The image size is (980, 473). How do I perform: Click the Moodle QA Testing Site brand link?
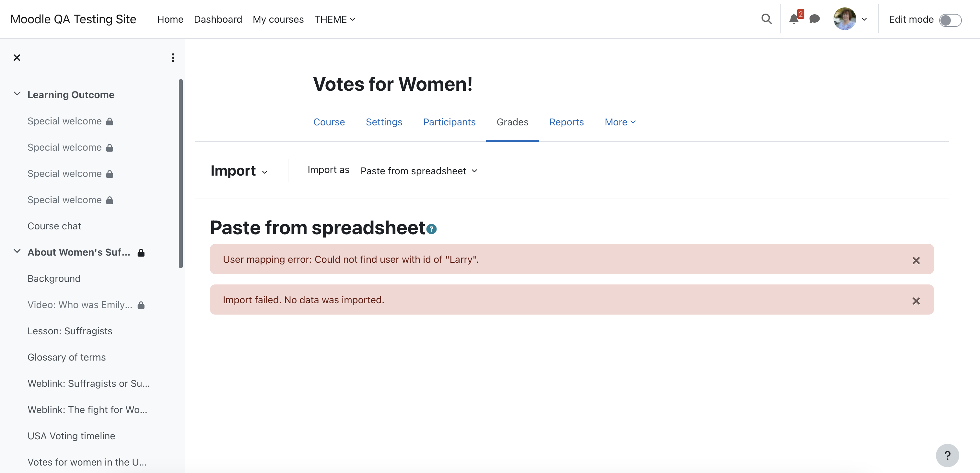74,19
